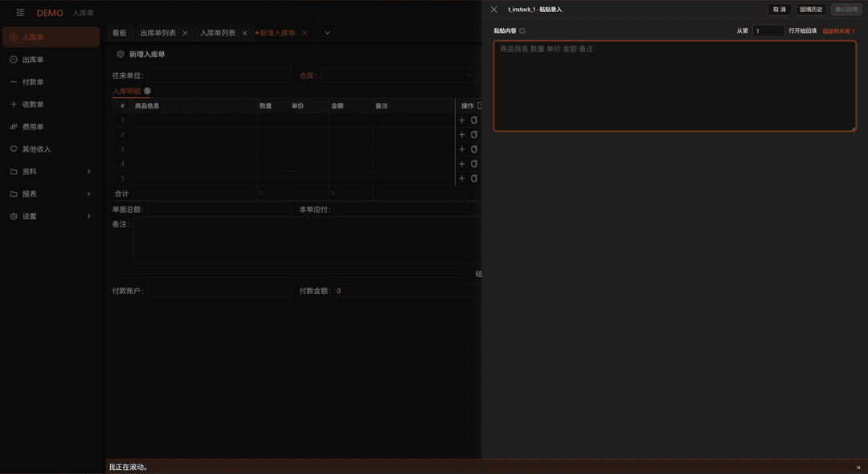Image resolution: width=868 pixels, height=474 pixels.
Task: Open the tabs overflow dropdown
Action: tap(327, 33)
